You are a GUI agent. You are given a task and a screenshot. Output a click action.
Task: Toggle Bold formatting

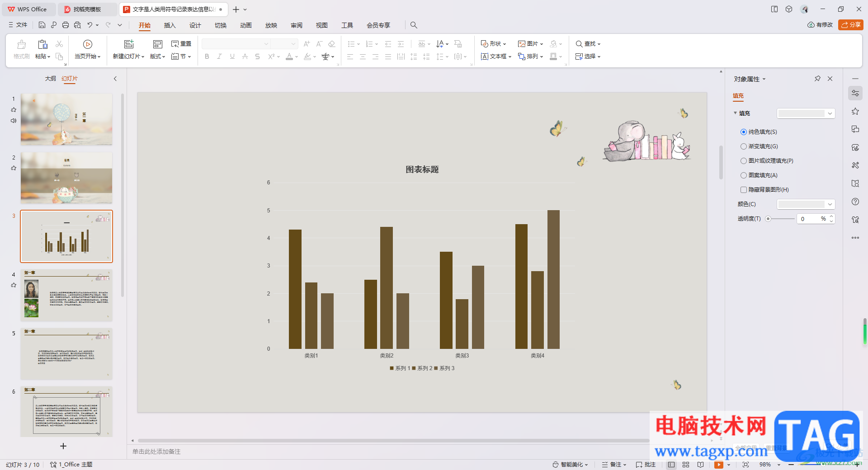207,56
